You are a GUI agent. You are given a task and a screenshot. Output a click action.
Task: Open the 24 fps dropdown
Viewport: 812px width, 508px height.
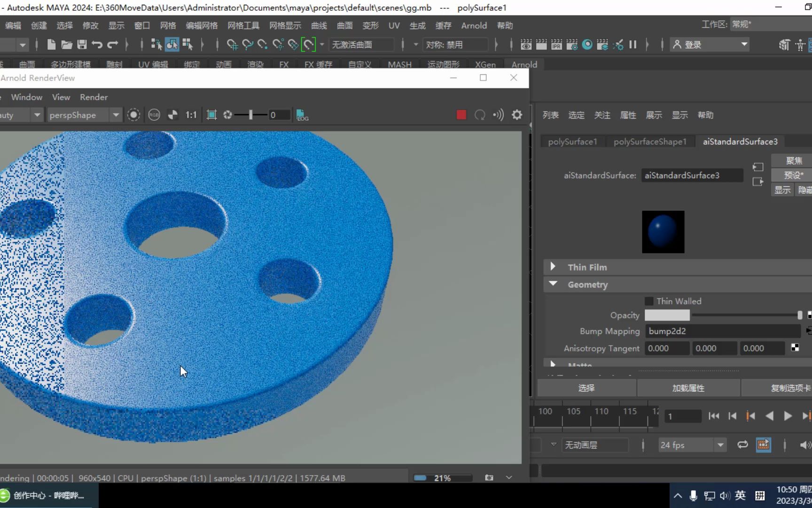693,445
